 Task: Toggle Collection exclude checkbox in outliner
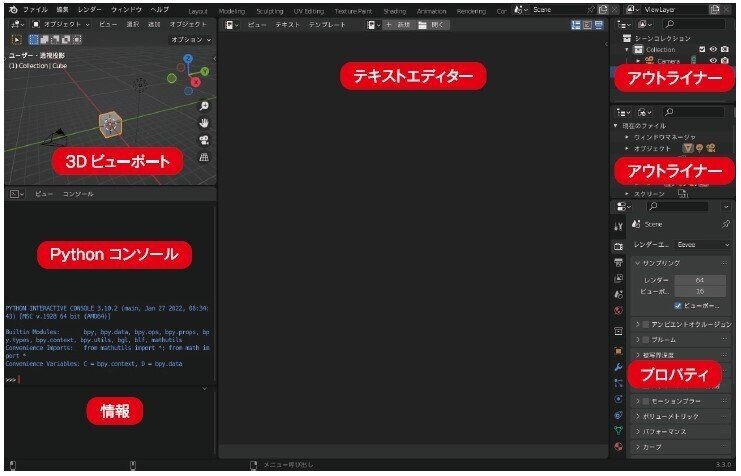pos(702,49)
